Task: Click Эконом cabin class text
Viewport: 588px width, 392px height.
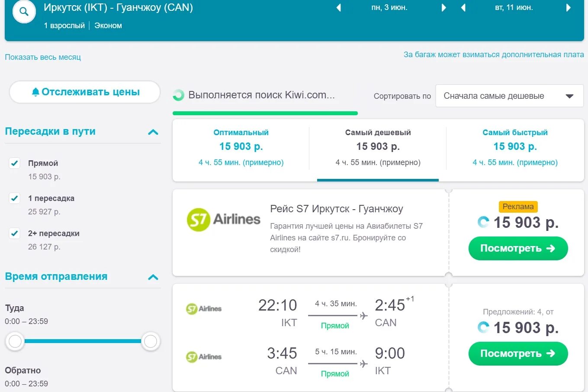Action: click(108, 26)
